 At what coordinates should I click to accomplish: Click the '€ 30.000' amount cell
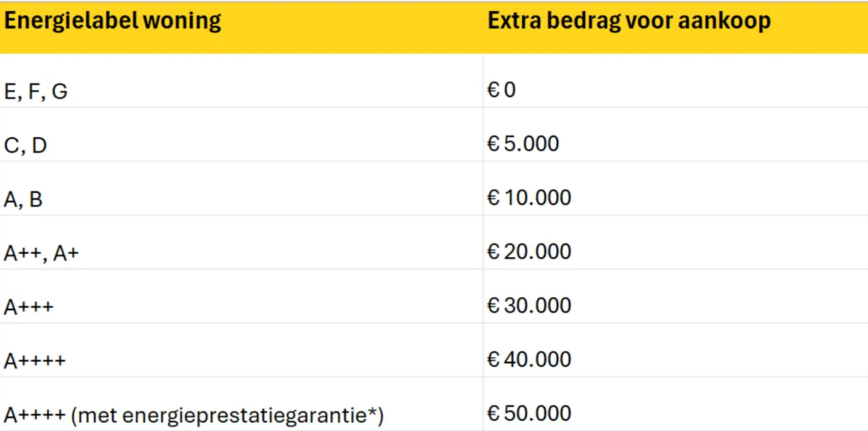coord(675,296)
